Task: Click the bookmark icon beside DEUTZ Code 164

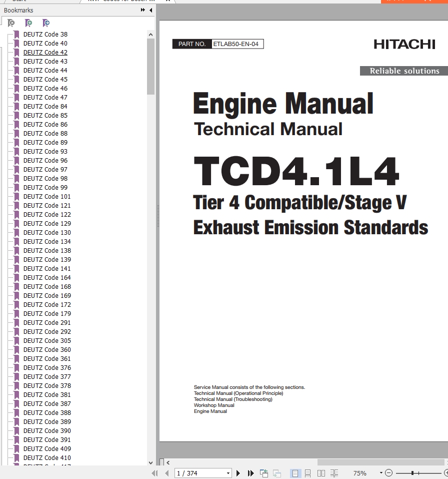Action: click(x=16, y=278)
